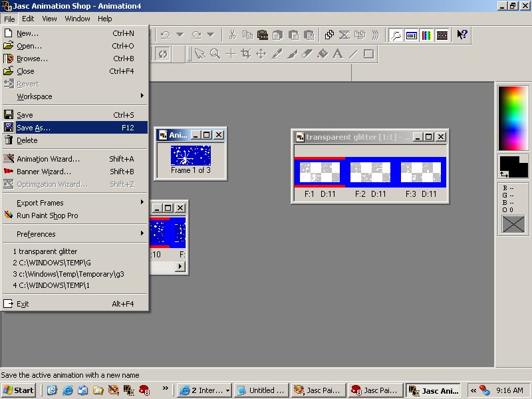532x399 pixels.
Task: Open recent file 1 transparent glitter
Action: click(45, 251)
